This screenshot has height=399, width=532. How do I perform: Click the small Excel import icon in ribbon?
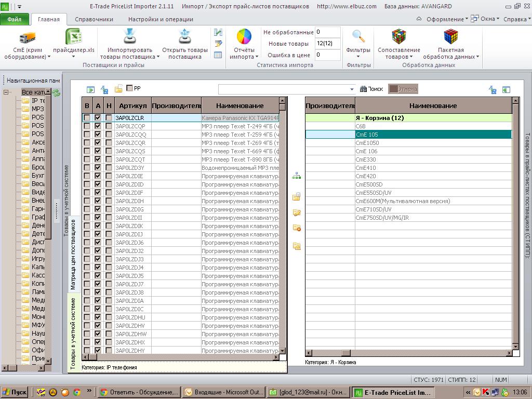pyautogui.click(x=218, y=32)
